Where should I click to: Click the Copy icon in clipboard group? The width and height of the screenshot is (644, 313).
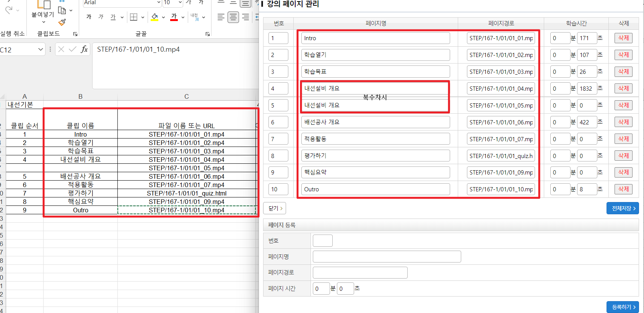(62, 10)
